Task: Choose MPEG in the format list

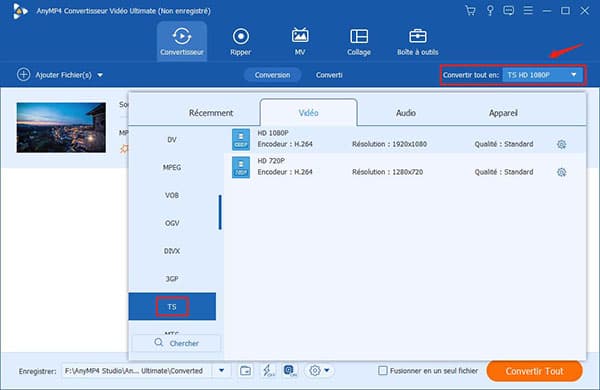Action: tap(172, 167)
